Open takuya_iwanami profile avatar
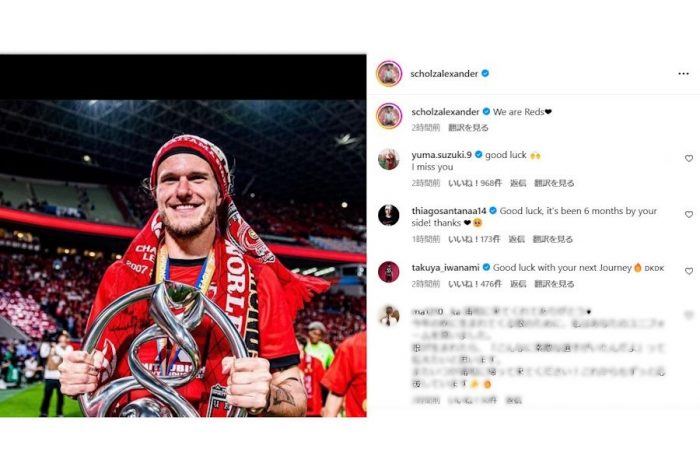The image size is (700, 467). pos(389,271)
